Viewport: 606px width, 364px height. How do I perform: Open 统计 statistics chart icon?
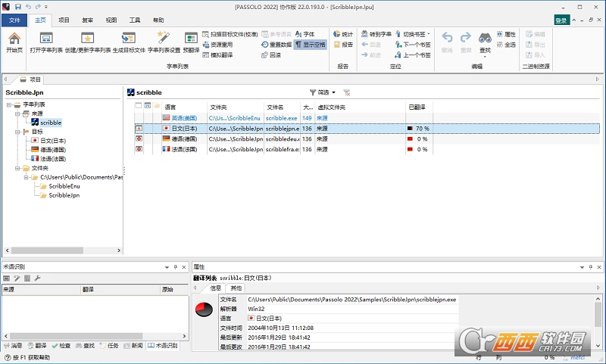[x=337, y=34]
